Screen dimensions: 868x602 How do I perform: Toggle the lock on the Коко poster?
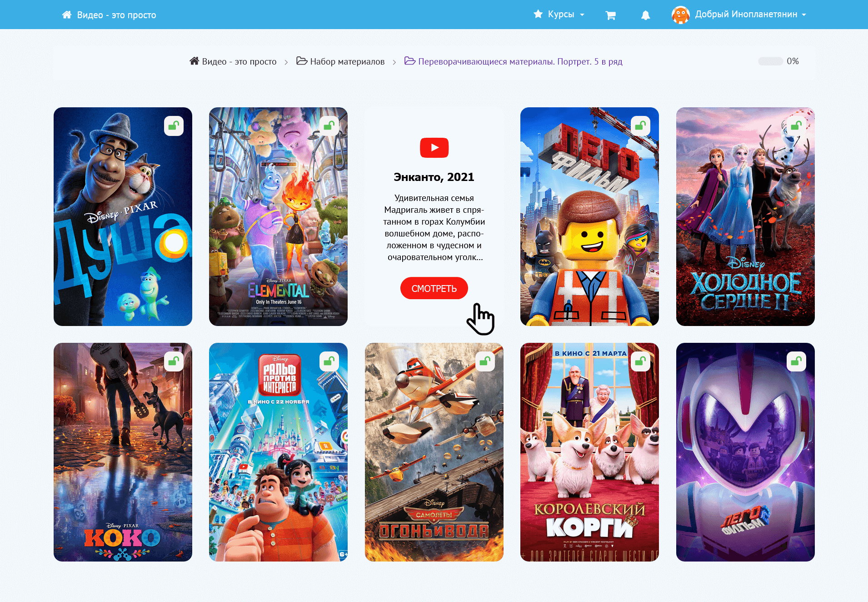coord(174,361)
